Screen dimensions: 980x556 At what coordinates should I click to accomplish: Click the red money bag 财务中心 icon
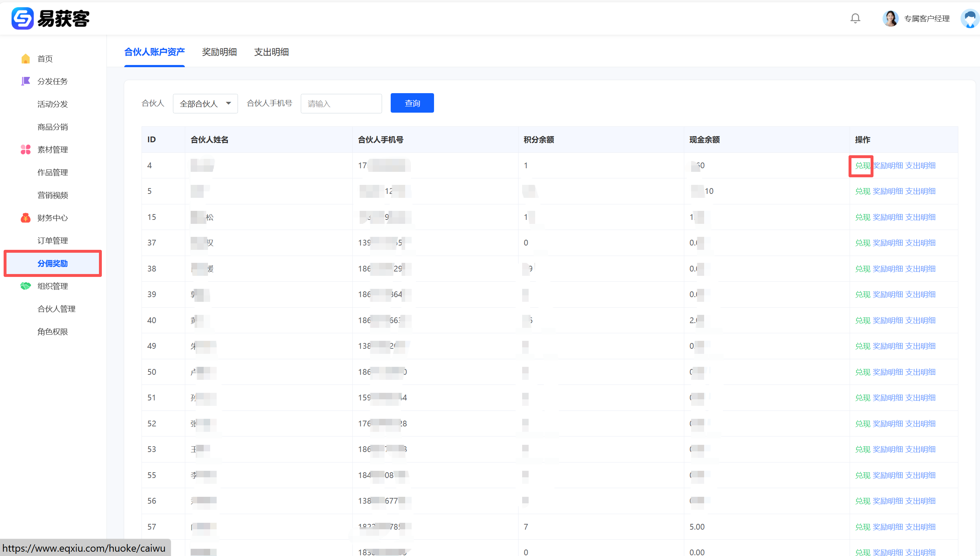coord(26,218)
